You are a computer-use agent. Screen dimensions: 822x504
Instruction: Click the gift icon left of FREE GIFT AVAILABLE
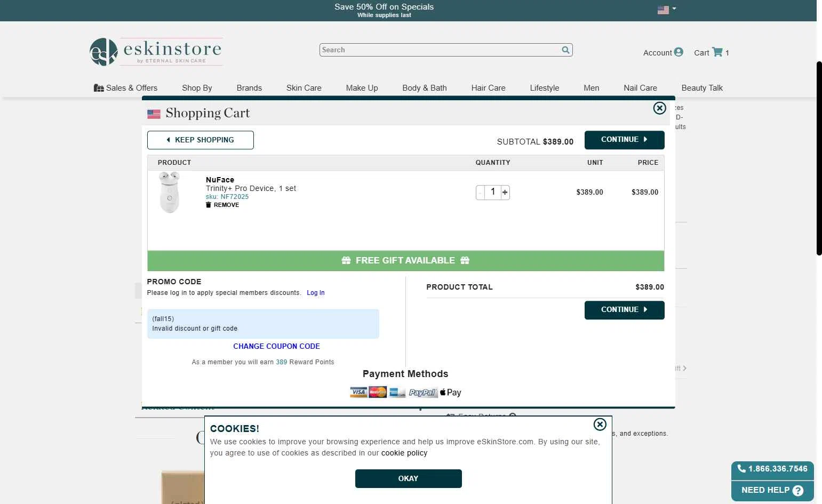point(346,260)
